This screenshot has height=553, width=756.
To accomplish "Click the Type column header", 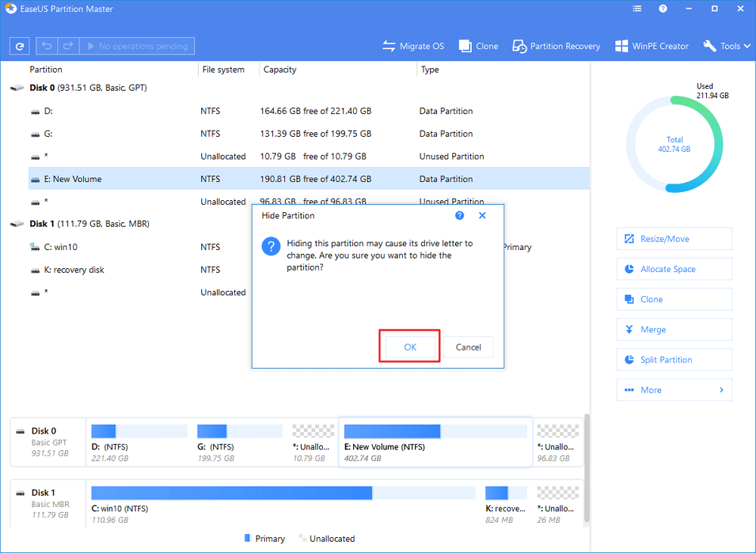I will coord(429,70).
